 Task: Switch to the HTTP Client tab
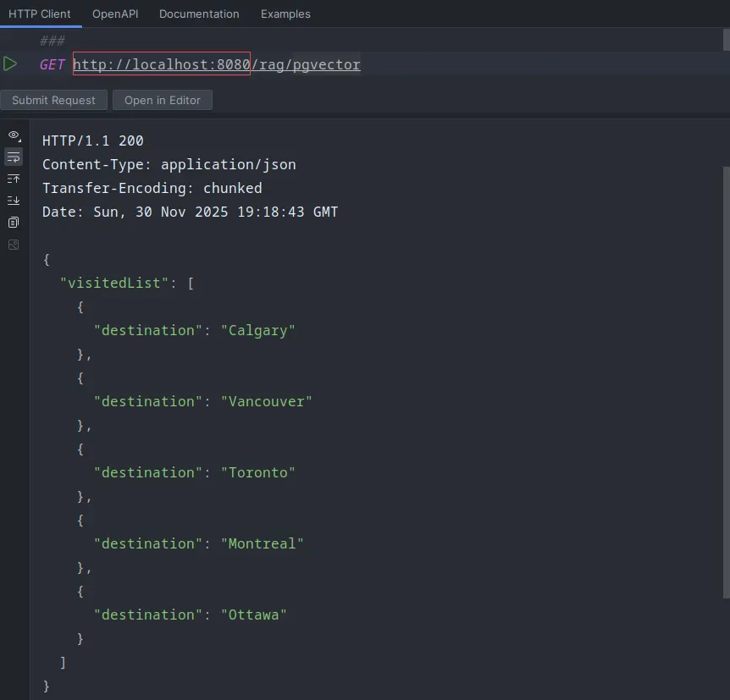(40, 14)
